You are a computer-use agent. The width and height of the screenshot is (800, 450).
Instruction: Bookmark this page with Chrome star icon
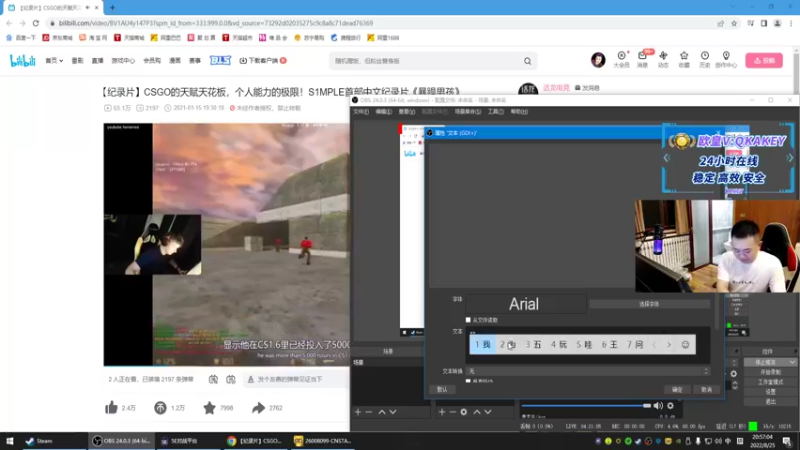click(734, 23)
